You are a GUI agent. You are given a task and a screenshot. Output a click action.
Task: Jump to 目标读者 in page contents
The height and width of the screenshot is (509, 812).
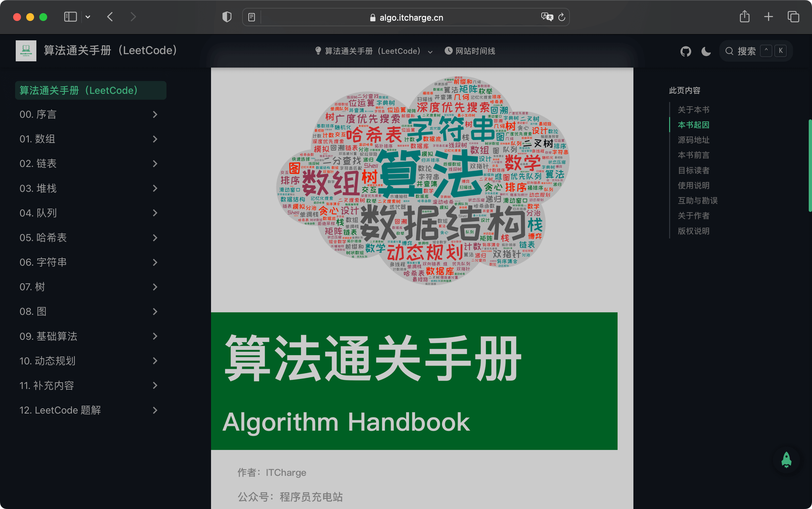tap(694, 170)
